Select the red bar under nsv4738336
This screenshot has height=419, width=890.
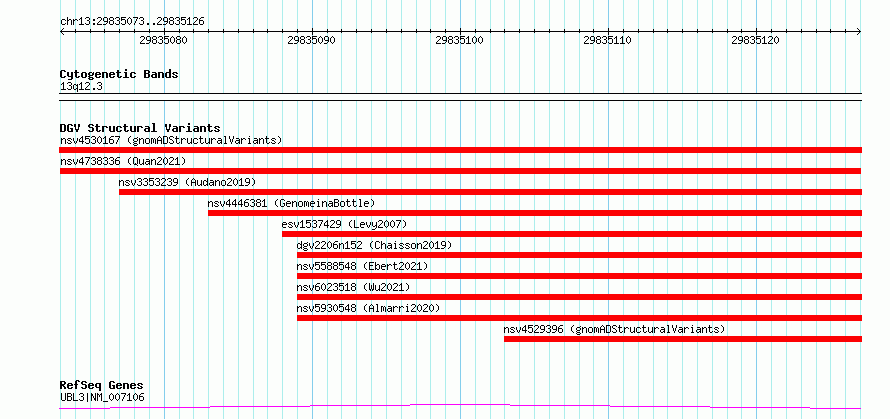[460, 171]
